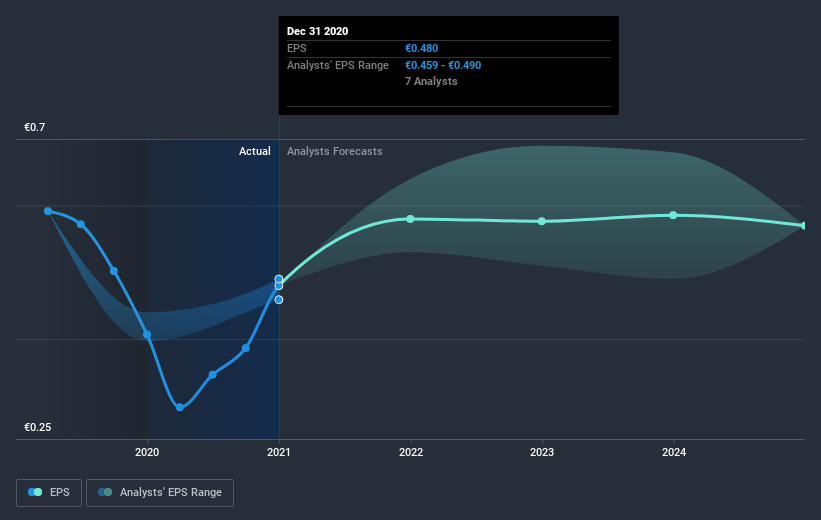Click the EPS legend color swatch
821x520 pixels.
[35, 492]
